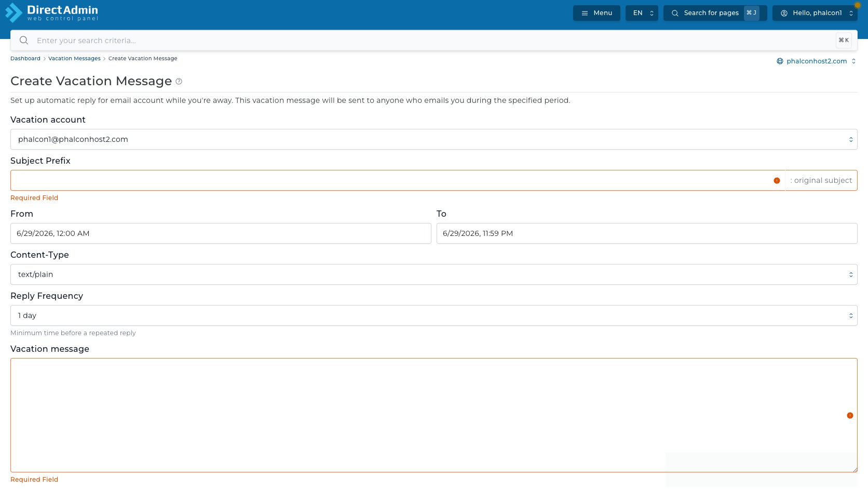
Task: Click the ⌘K shortcut badge in search bar
Action: (x=844, y=41)
